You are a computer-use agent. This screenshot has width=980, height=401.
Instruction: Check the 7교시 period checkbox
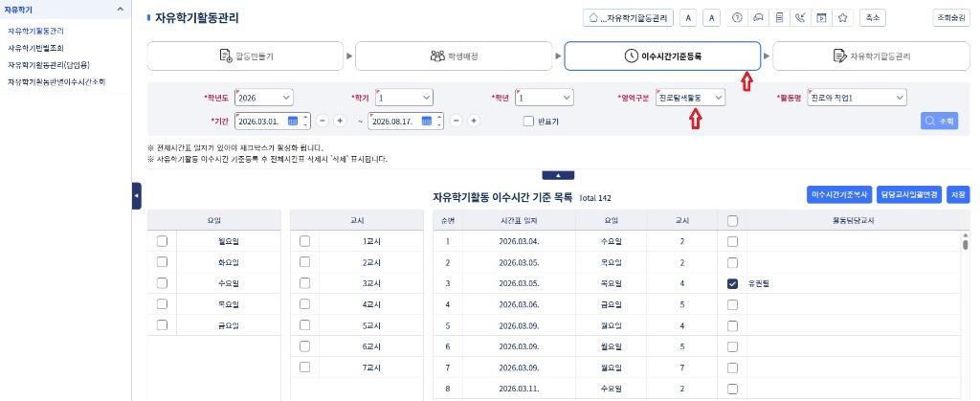(x=304, y=368)
